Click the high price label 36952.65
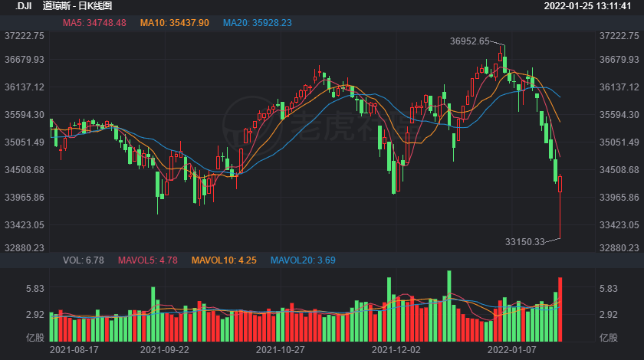 click(469, 41)
